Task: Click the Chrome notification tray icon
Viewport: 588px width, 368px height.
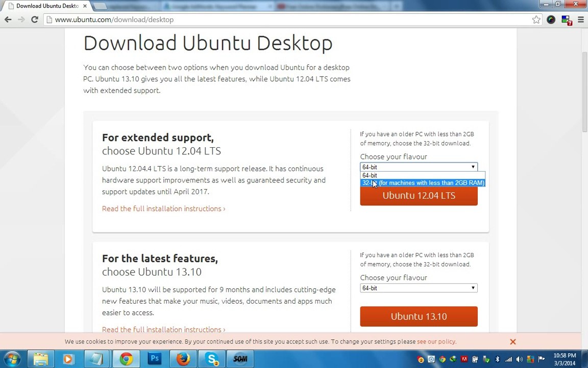Action: [443, 359]
